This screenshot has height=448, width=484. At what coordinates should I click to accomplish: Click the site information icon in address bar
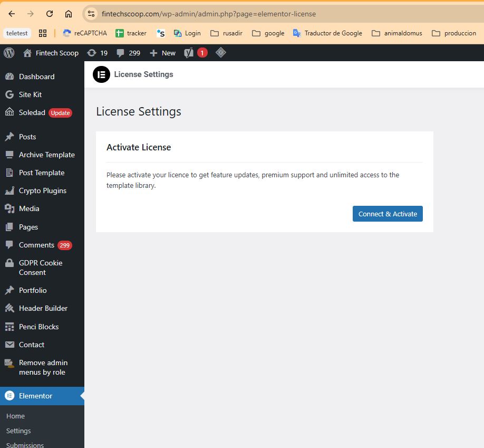coord(92,14)
